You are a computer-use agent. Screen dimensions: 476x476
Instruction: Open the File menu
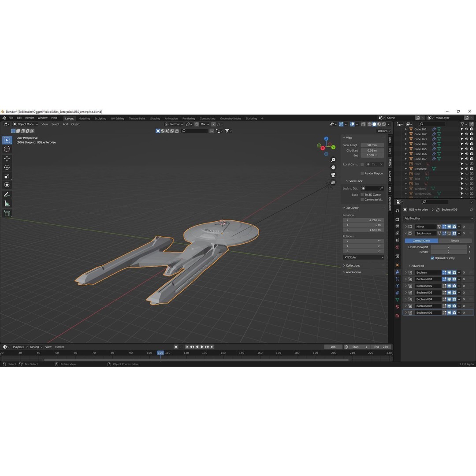tap(11, 118)
